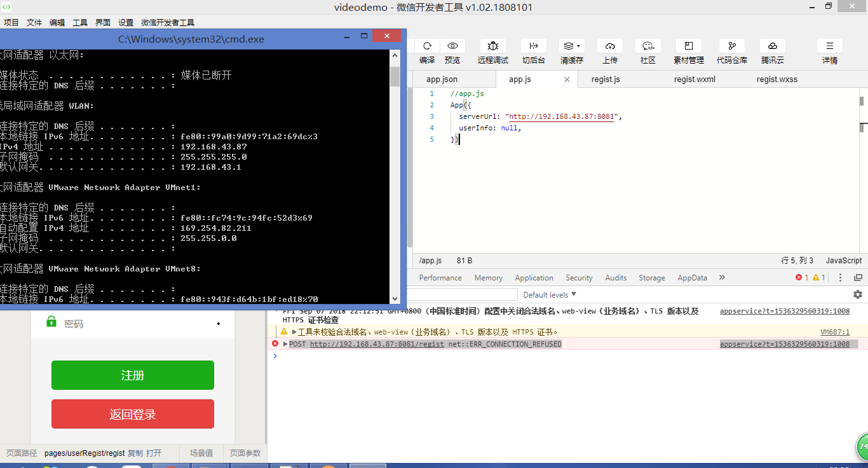Click the 编译 compile refresh icon

[x=427, y=46]
